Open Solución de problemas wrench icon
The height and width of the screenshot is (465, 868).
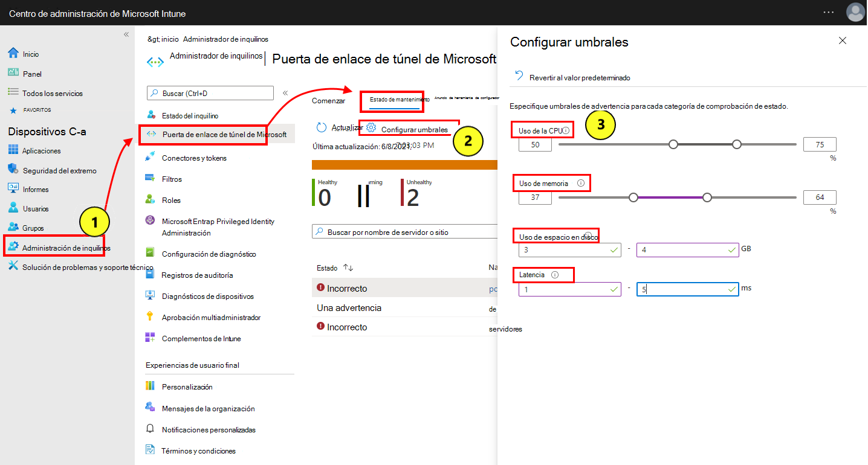(x=13, y=266)
